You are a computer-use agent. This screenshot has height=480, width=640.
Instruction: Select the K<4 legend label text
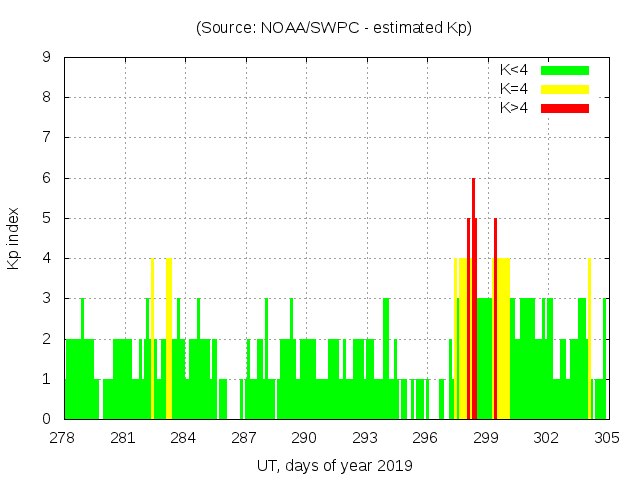pos(514,70)
